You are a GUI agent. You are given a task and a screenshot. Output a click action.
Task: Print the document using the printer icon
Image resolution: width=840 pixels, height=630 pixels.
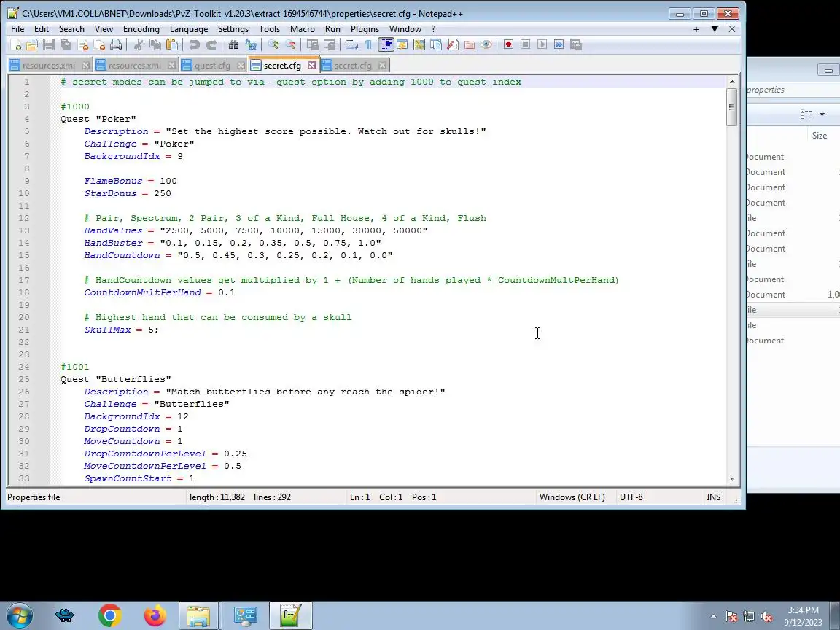point(116,44)
